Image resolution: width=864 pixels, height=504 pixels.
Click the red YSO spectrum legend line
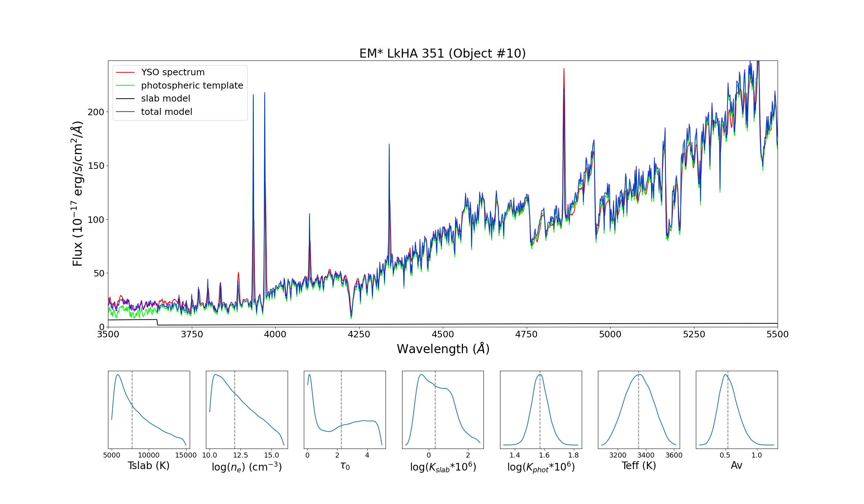pos(125,72)
